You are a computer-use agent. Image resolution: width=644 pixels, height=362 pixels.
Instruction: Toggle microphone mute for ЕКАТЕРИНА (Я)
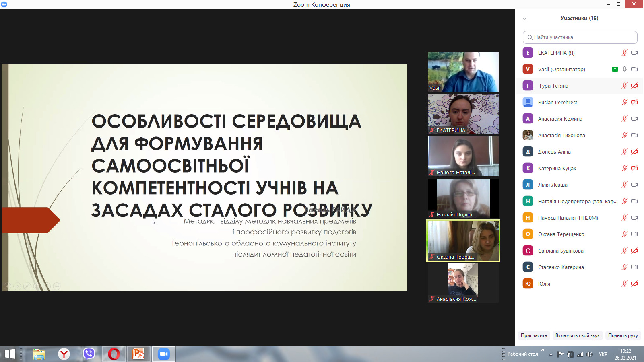(624, 53)
